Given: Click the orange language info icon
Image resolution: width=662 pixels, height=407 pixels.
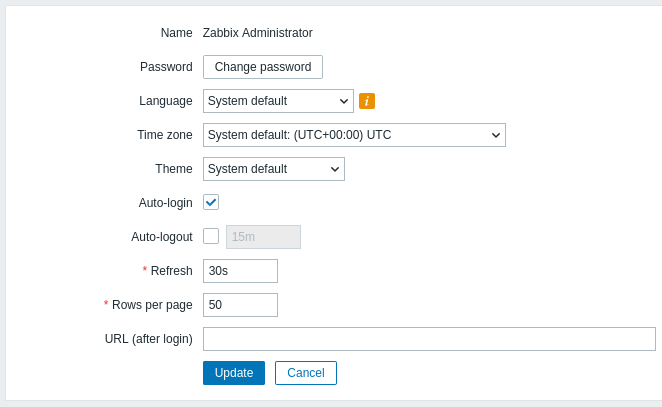Looking at the screenshot, I should (x=366, y=101).
